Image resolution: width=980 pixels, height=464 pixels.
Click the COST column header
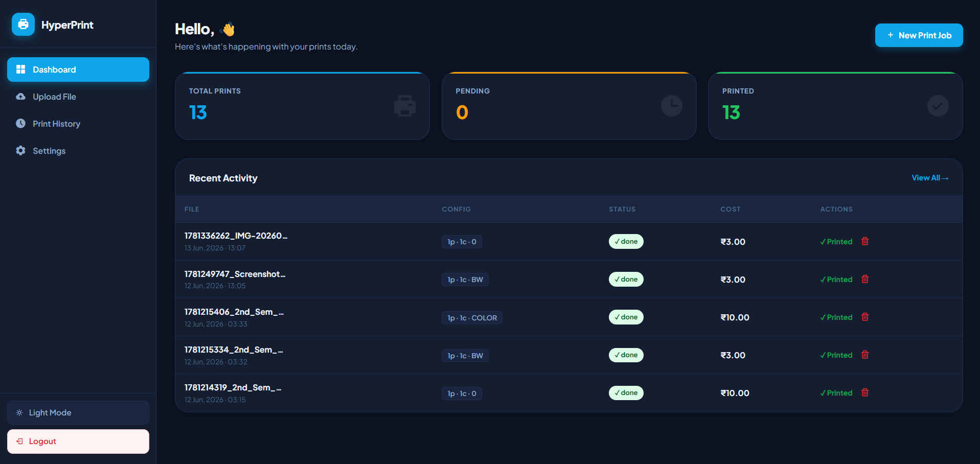click(731, 209)
